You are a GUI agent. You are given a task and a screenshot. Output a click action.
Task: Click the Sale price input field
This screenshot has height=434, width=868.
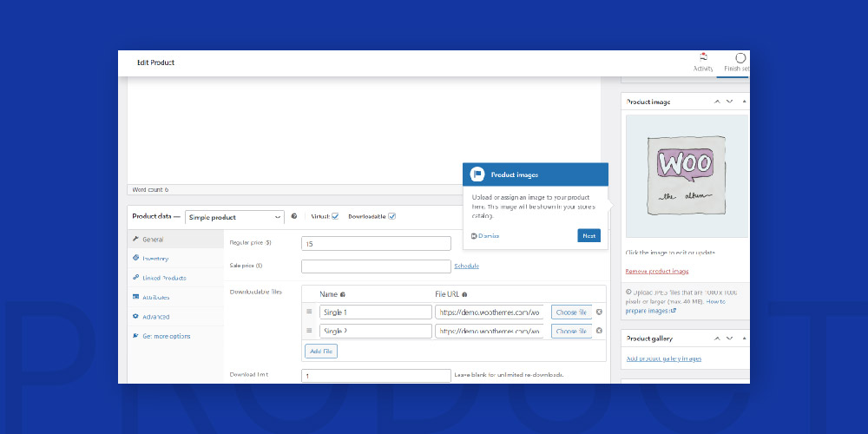point(377,266)
